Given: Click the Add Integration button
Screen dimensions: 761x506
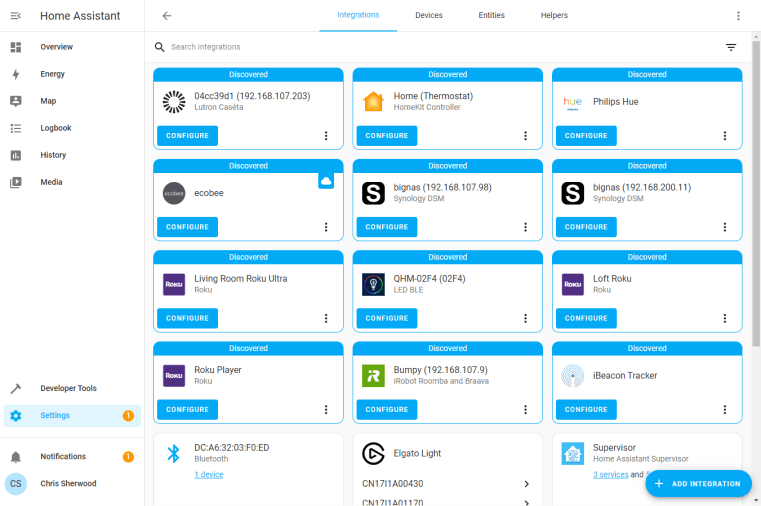Looking at the screenshot, I should pos(698,484).
